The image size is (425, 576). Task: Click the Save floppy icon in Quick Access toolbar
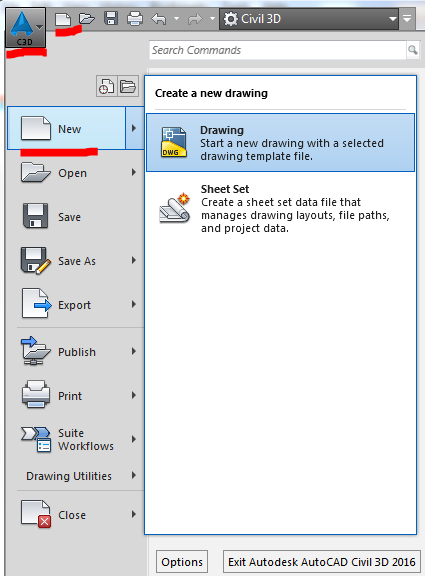111,18
